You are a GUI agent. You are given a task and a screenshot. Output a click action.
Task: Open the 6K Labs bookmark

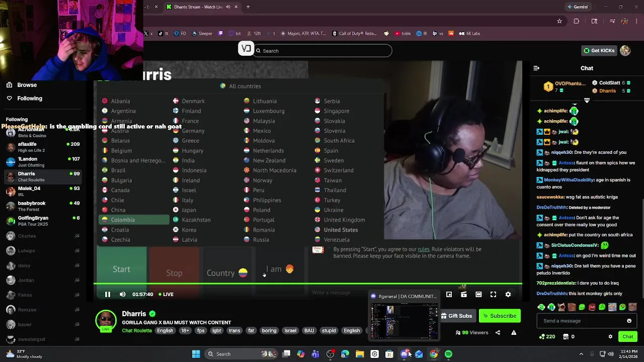[469, 33]
